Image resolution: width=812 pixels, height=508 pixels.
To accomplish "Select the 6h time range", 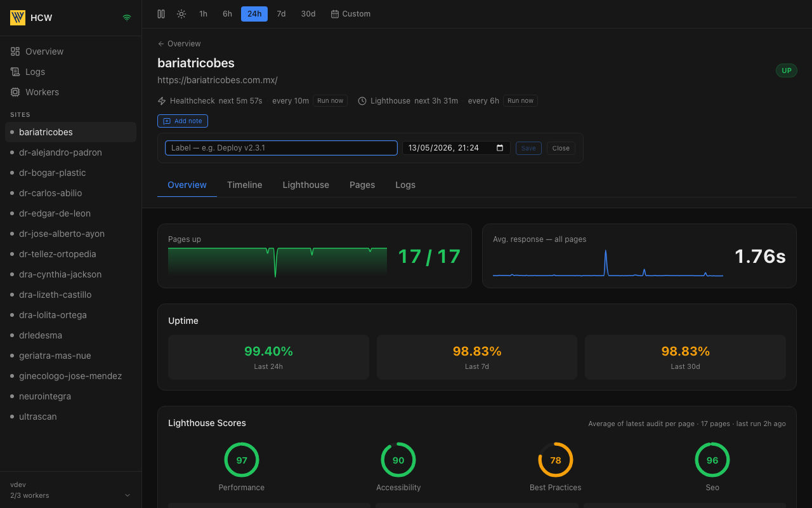I will click(x=227, y=14).
